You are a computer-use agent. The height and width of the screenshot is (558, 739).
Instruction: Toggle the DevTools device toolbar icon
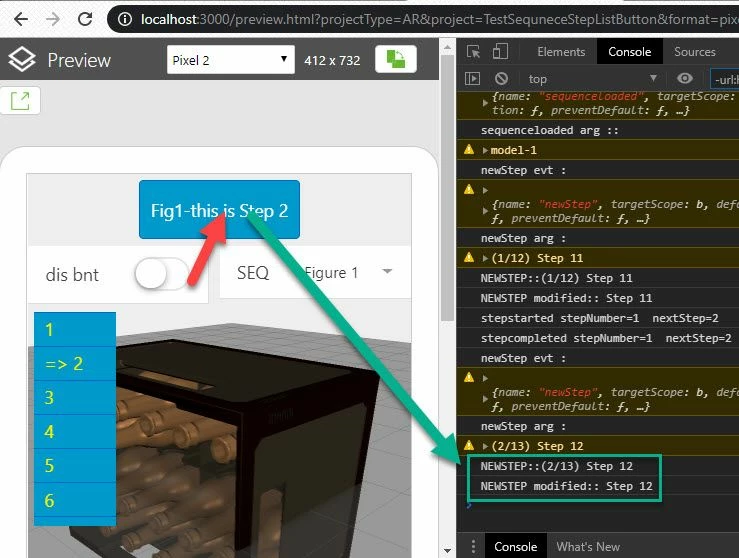tap(500, 51)
